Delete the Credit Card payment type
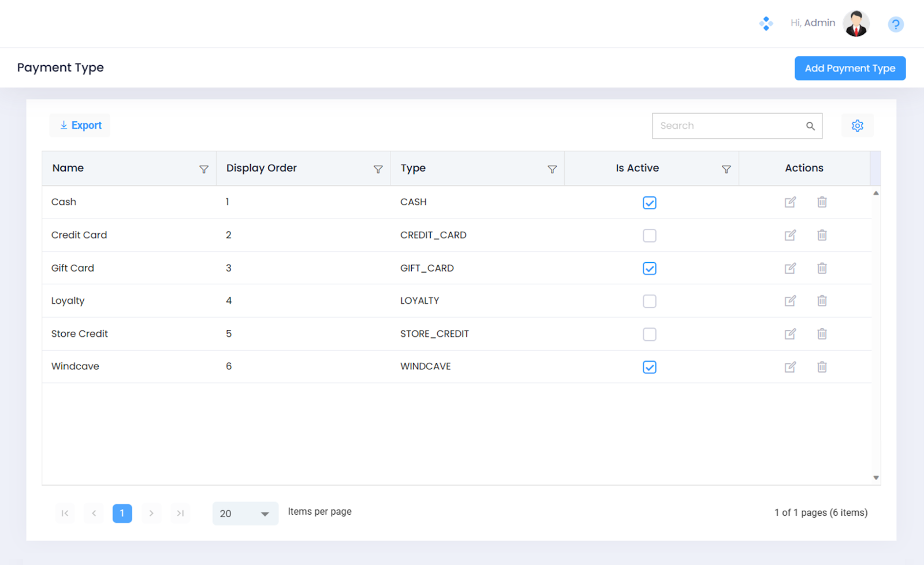Viewport: 924px width, 565px height. 822,235
